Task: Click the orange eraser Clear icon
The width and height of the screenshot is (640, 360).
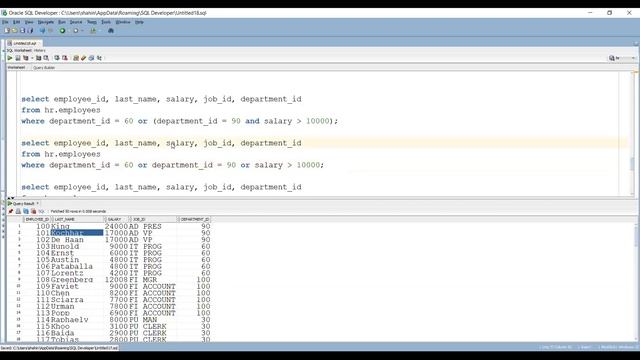Action: pos(84,58)
